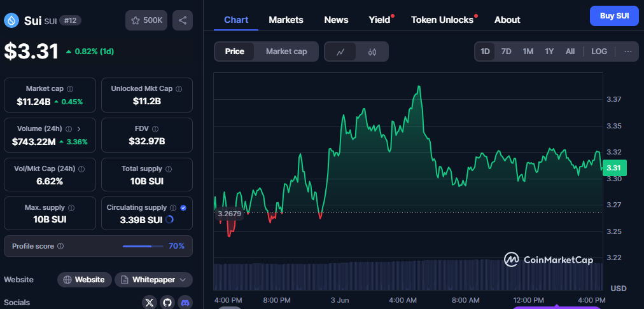This screenshot has width=644, height=309.
Task: Click Unlocked Mkt Cap info icon
Action: 179,88
